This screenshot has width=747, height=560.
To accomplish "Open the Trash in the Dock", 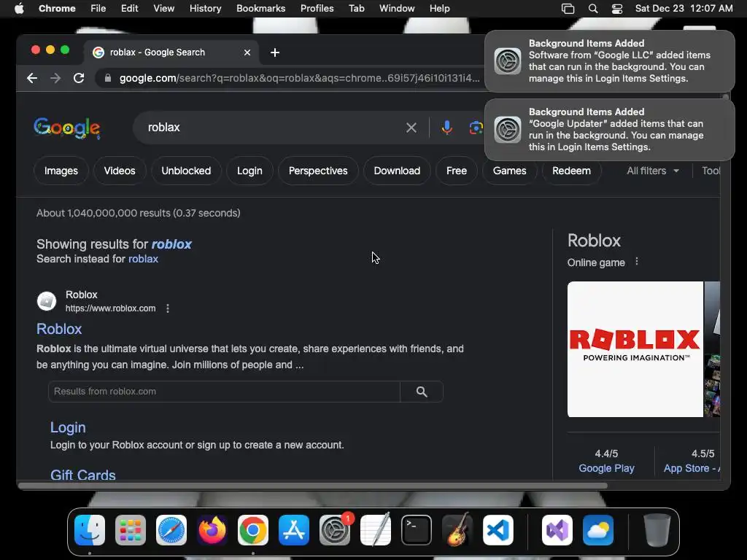I will (x=657, y=530).
